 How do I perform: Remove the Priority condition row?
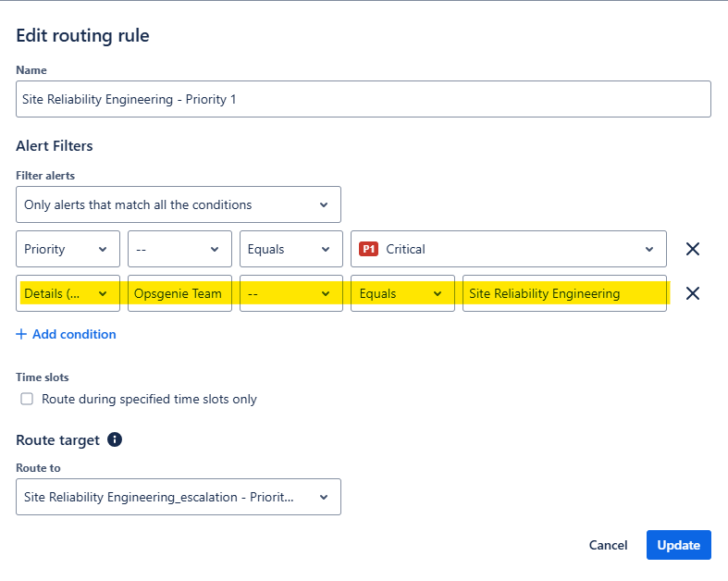point(692,249)
